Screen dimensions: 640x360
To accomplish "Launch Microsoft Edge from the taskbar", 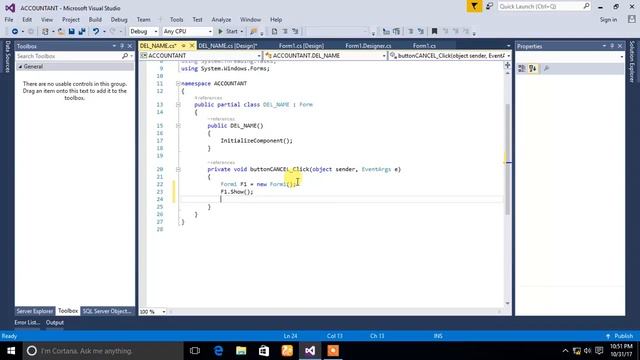I will pos(218,351).
